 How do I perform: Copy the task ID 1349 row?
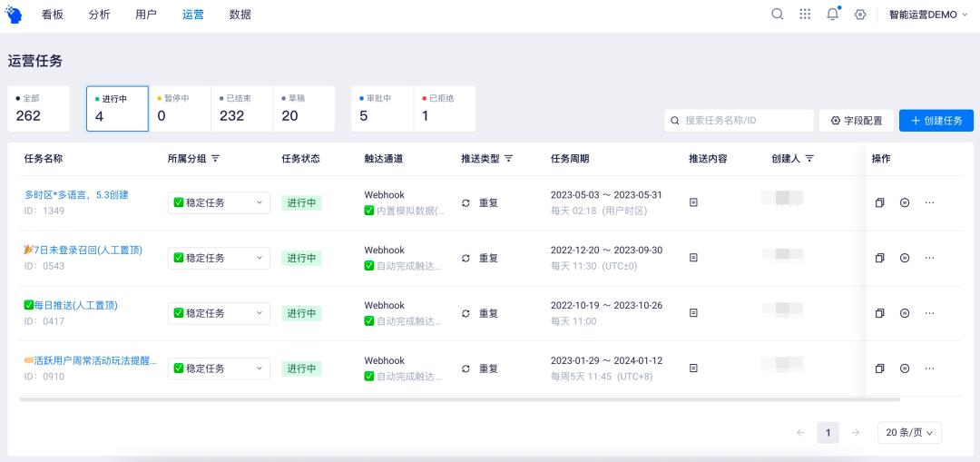pos(880,202)
